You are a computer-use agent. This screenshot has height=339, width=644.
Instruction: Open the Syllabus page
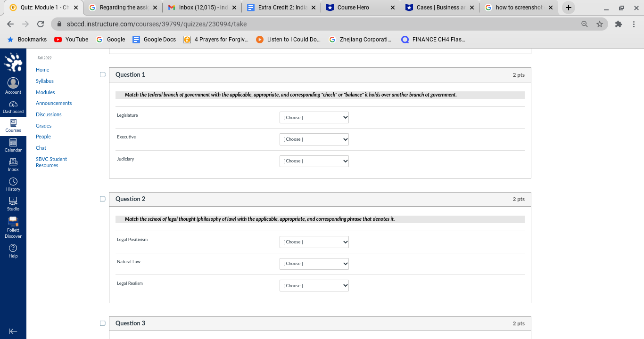point(44,81)
